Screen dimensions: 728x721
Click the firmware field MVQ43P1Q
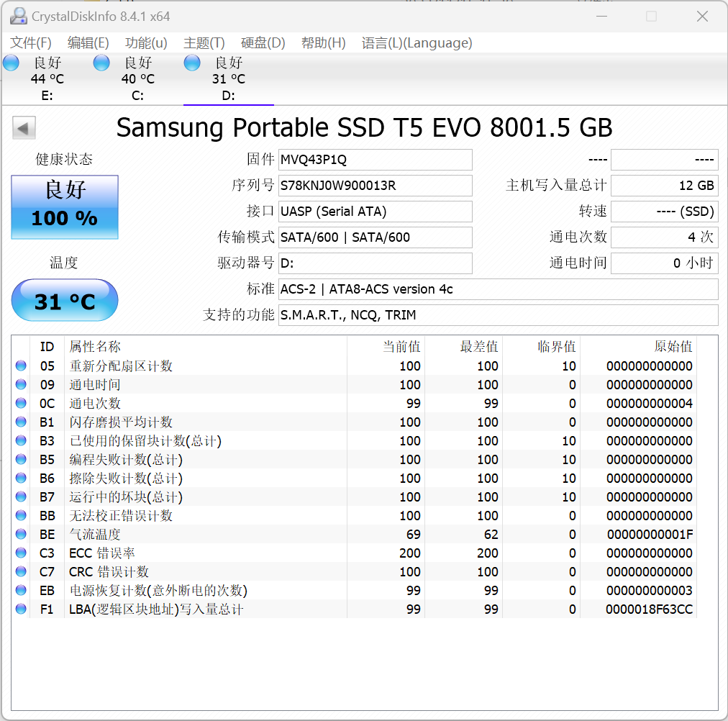[x=375, y=160]
